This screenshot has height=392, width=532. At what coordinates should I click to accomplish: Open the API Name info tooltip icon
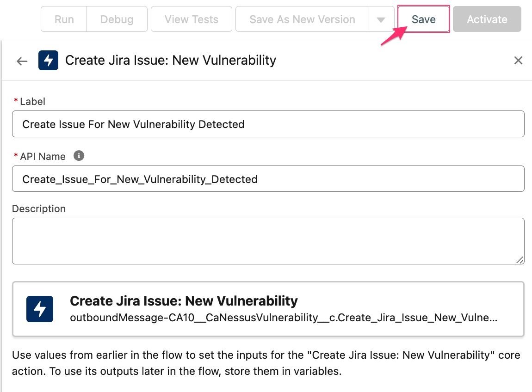click(x=79, y=156)
